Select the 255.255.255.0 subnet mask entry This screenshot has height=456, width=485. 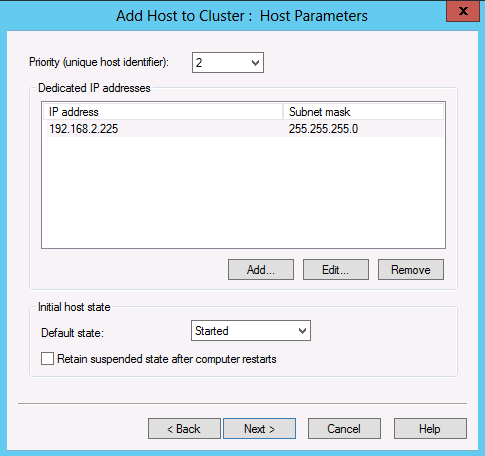click(323, 129)
